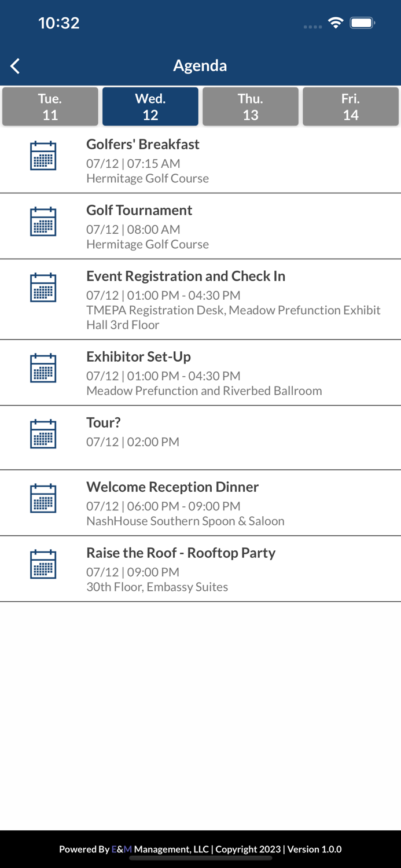
Task: Tap the battery indicator in the status bar
Action: [x=363, y=24]
